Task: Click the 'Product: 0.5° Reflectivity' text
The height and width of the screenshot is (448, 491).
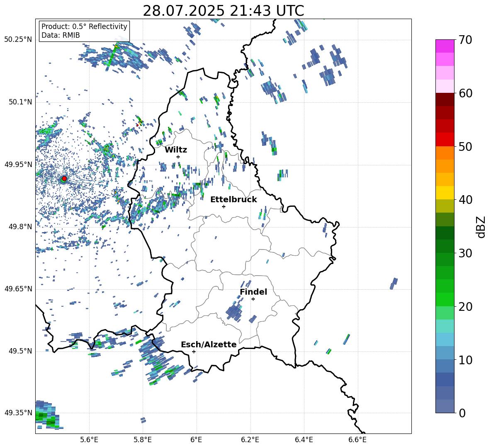Action: tap(84, 26)
